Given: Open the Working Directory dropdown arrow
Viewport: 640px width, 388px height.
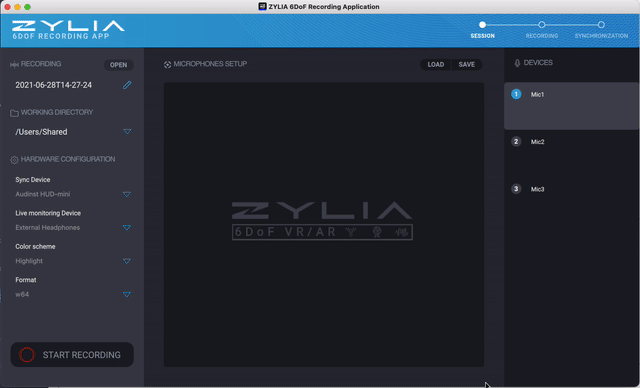Looking at the screenshot, I should tap(127, 132).
